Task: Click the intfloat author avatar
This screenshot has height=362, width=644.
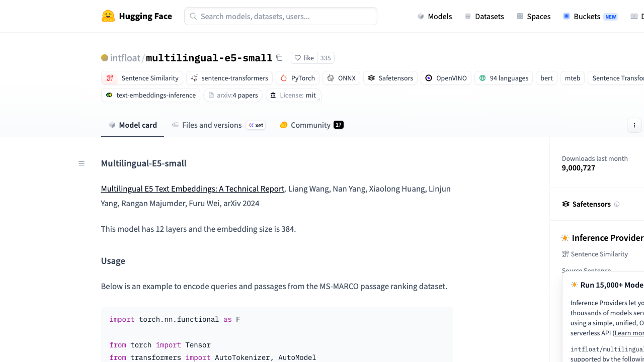Action: (x=105, y=58)
